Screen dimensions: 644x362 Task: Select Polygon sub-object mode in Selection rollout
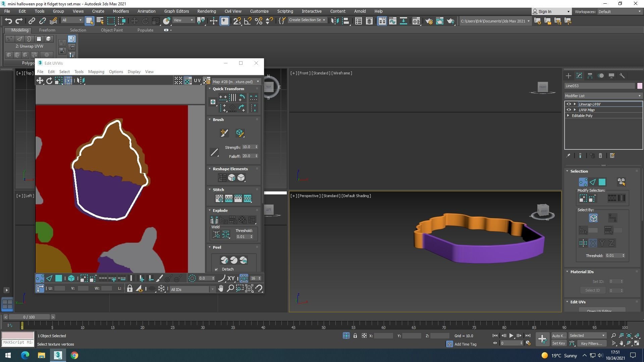[602, 182]
